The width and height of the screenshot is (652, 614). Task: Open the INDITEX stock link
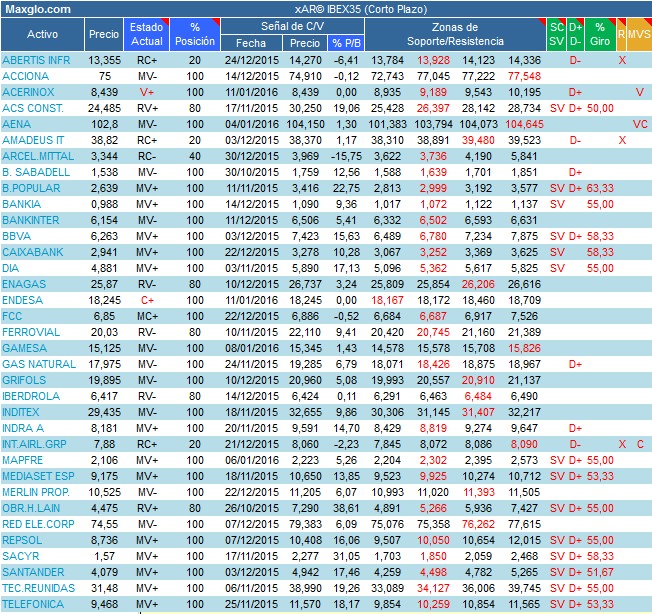(x=24, y=410)
